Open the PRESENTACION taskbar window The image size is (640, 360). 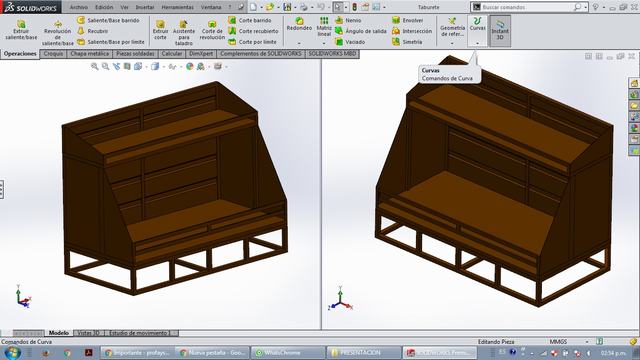(x=364, y=353)
